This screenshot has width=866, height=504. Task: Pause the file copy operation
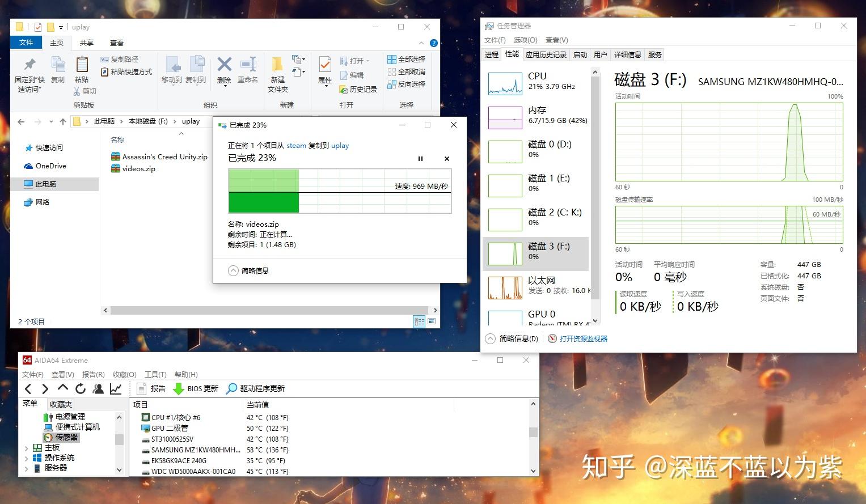pos(420,159)
